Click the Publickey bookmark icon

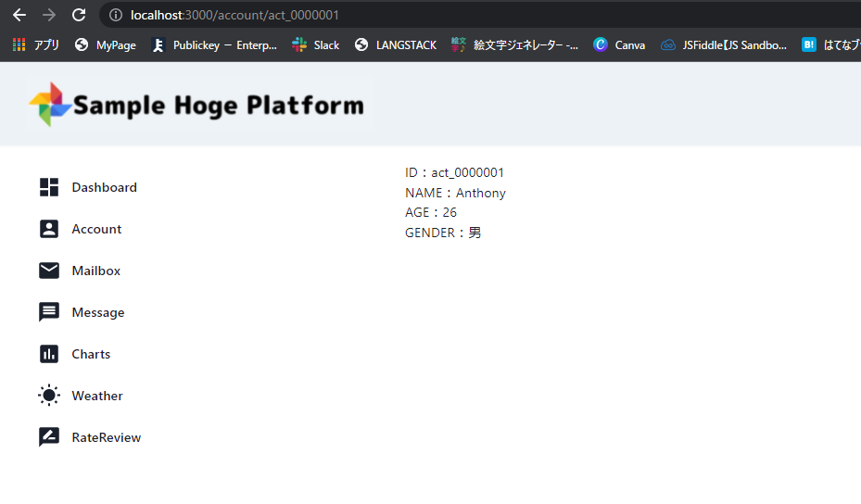(158, 45)
